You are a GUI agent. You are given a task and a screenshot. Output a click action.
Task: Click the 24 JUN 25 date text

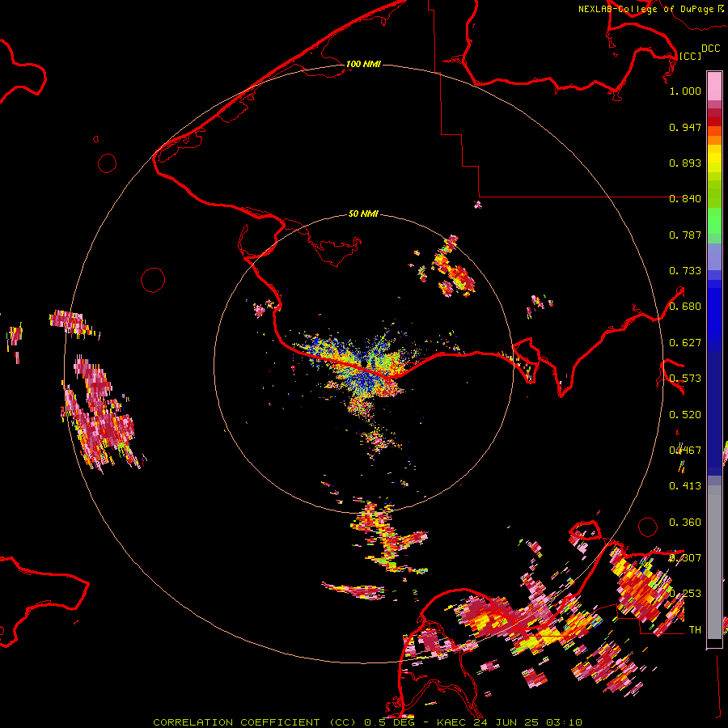pos(506,722)
